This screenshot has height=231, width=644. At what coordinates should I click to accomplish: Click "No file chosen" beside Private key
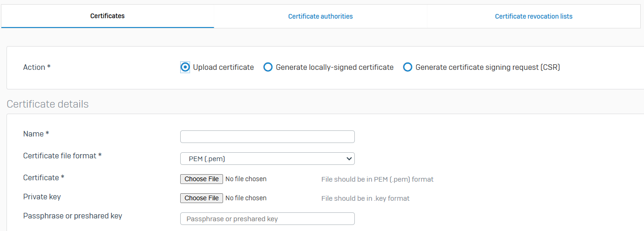[246, 198]
